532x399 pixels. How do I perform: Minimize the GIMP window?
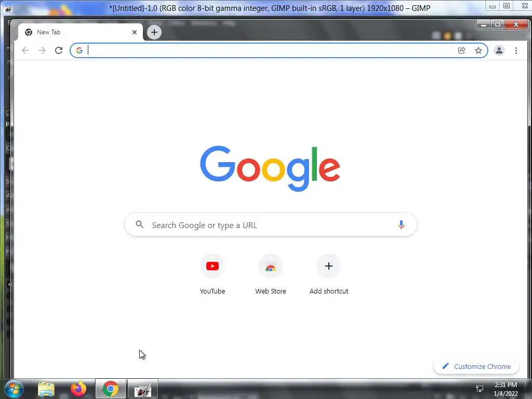pos(493,6)
